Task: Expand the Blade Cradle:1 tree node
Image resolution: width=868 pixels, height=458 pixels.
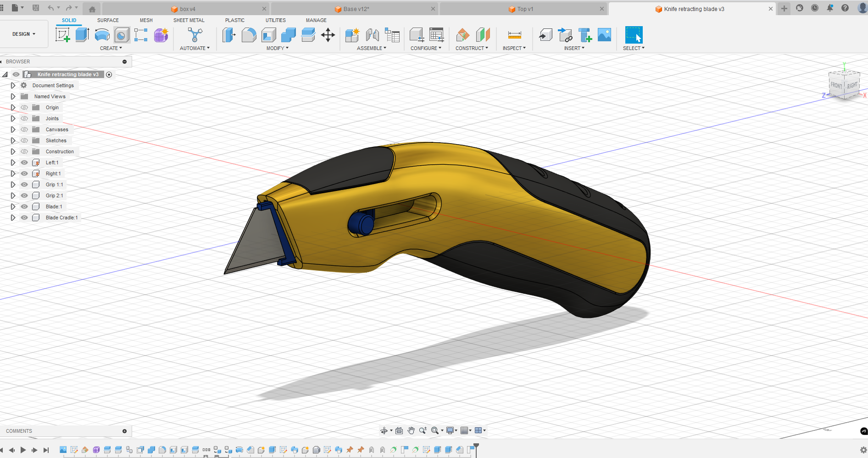Action: point(13,218)
